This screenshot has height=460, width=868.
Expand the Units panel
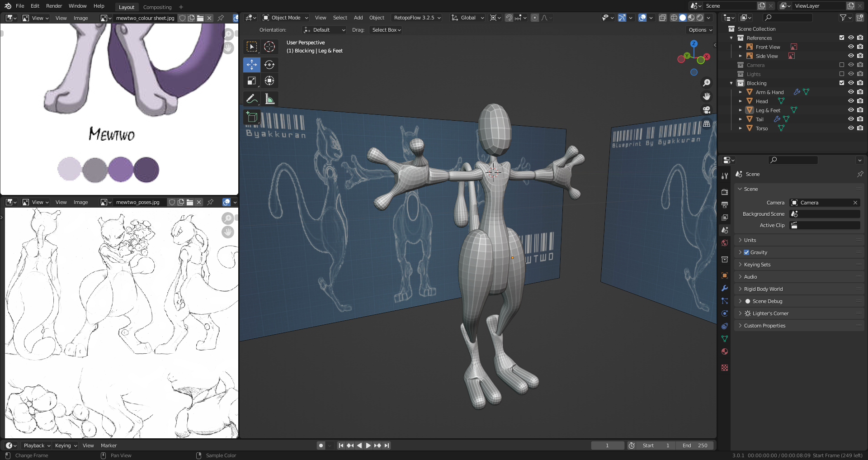click(x=799, y=240)
